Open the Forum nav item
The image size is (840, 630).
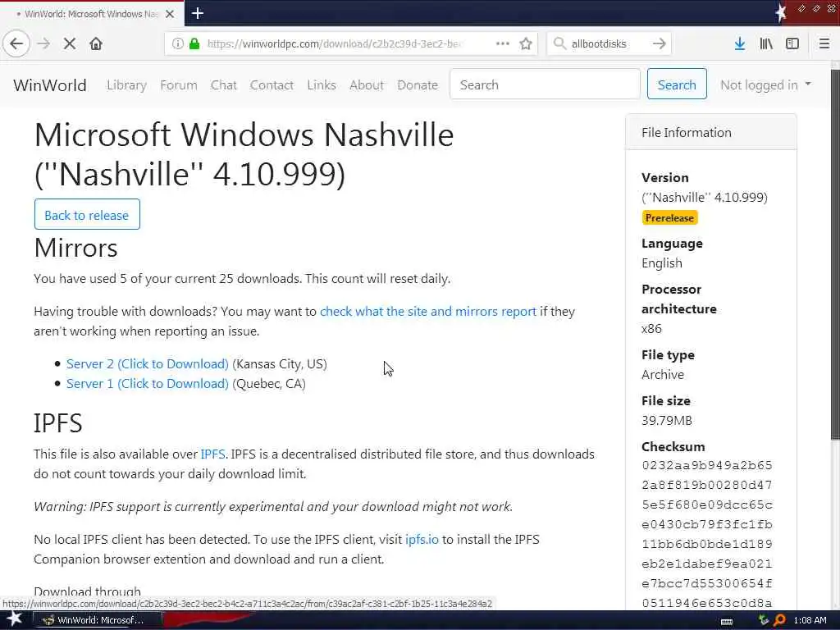pyautogui.click(x=178, y=85)
